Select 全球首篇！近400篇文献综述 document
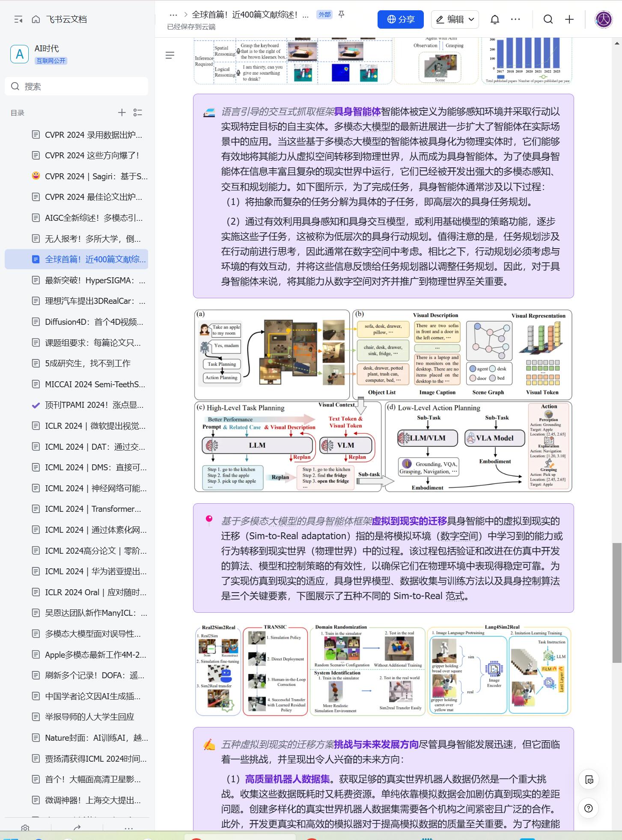The image size is (622, 840). point(77,259)
